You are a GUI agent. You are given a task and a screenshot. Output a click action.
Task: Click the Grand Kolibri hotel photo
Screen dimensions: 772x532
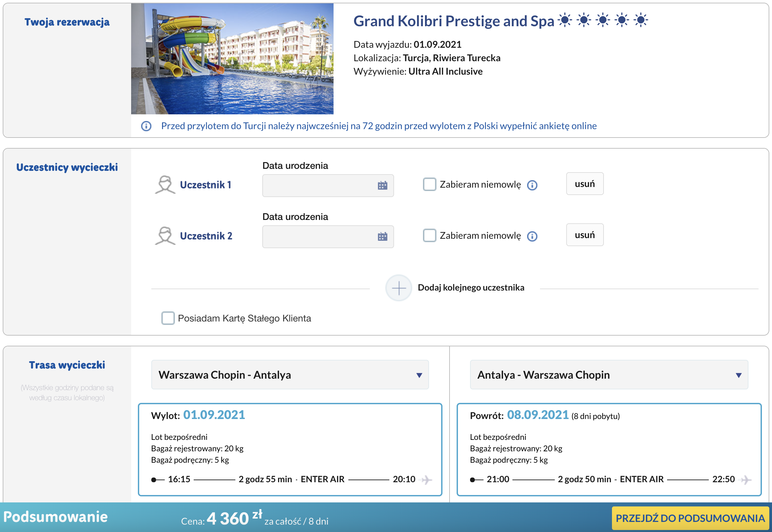tap(232, 59)
